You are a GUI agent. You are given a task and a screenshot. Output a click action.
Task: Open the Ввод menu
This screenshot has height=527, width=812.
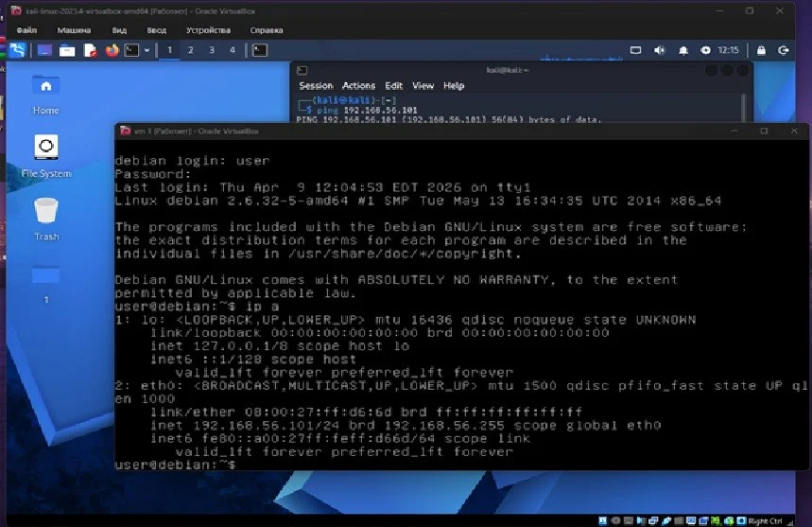[156, 30]
